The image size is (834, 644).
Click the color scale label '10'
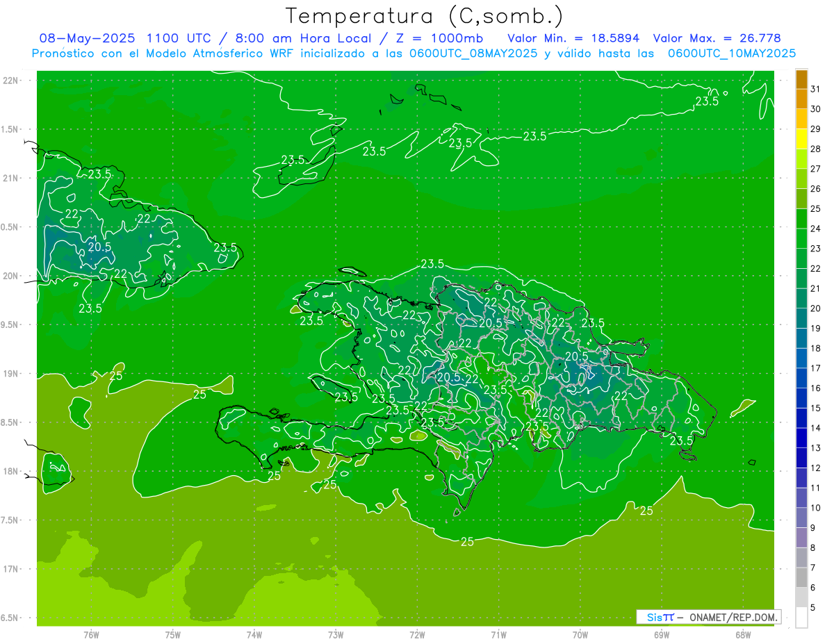point(816,508)
